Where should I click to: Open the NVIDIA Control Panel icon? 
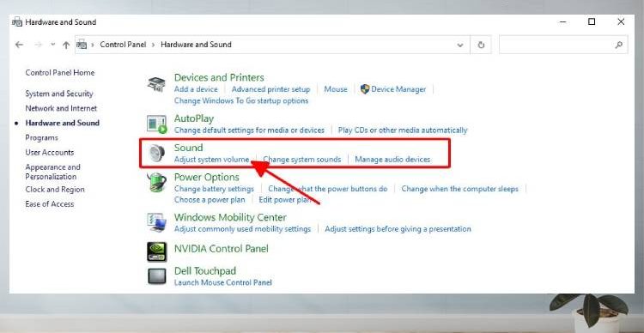coord(156,251)
